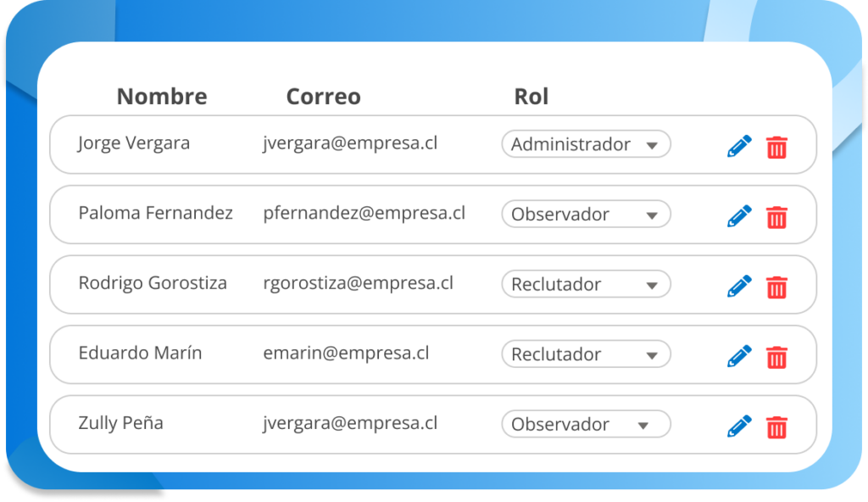Expand Paloma Fernandez's Observador role dropdown
Image resolution: width=868 pixels, height=502 pixels.
(x=586, y=215)
